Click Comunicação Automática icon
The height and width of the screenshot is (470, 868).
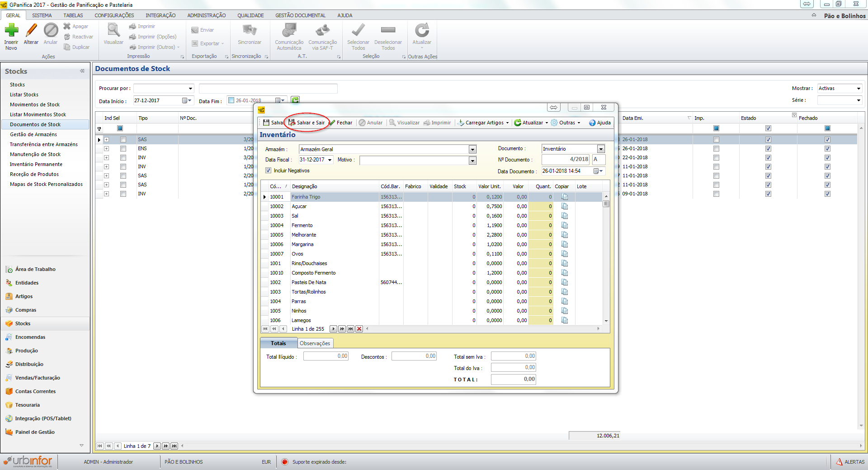pos(289,31)
